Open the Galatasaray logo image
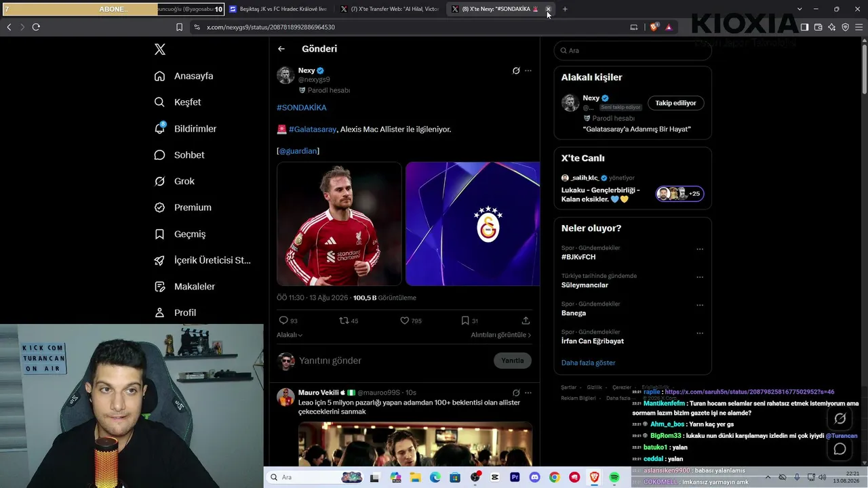Screen dimensions: 868x488 473,224
